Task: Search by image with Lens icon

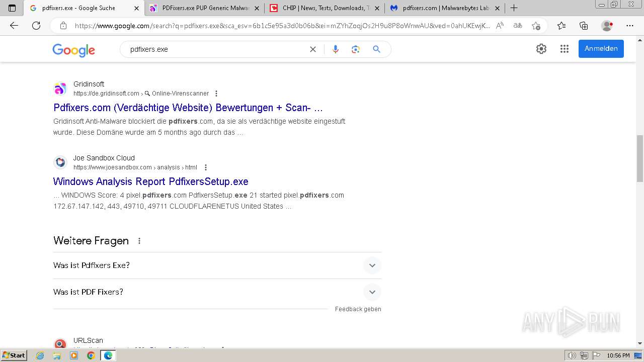Action: click(356, 49)
